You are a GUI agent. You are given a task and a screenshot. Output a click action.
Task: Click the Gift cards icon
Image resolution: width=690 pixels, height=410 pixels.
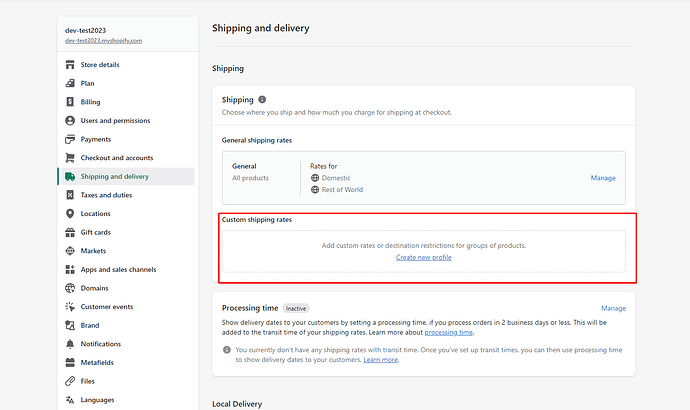[x=70, y=232]
